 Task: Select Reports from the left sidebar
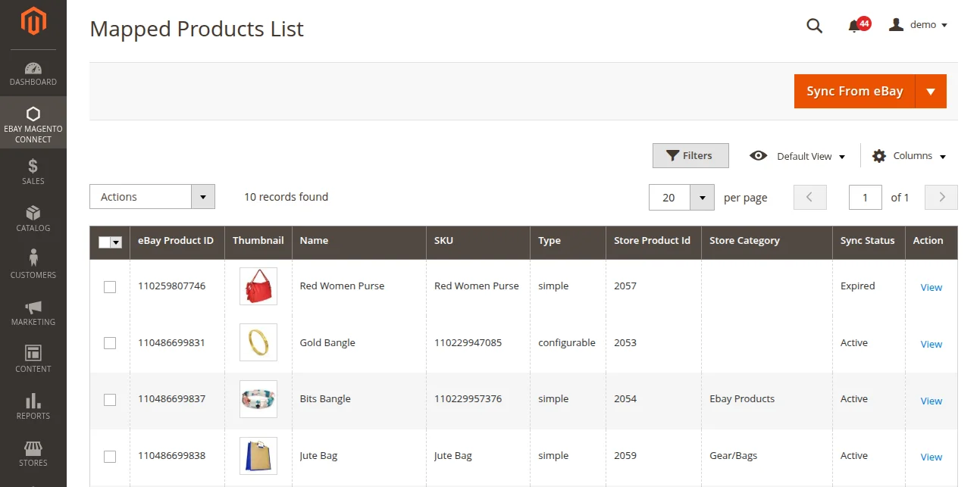coord(33,404)
